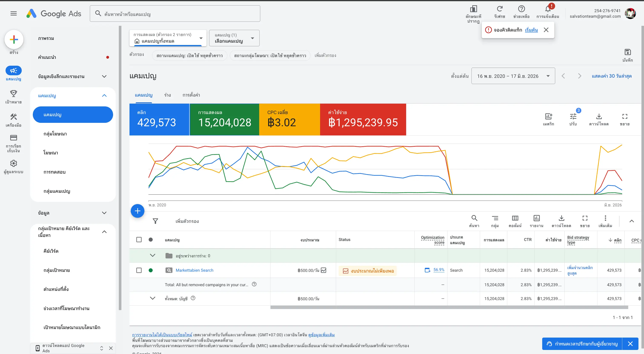Click the table horizontal scrollbar
Viewport: 644px width, 354px height.
449,308
